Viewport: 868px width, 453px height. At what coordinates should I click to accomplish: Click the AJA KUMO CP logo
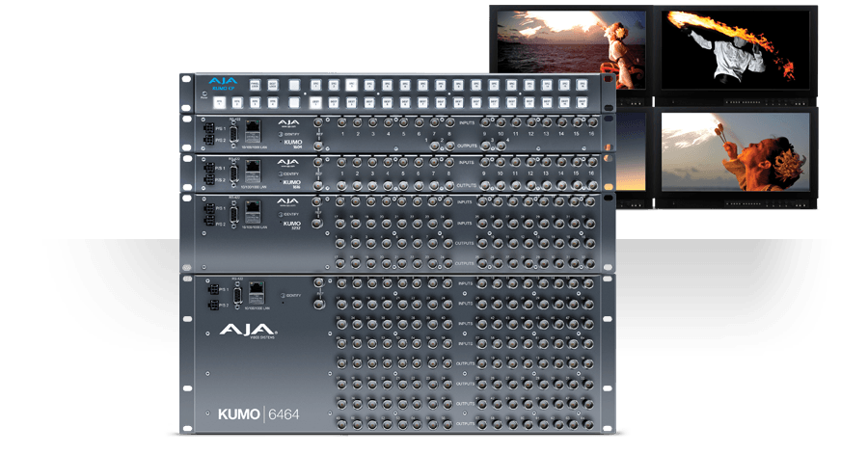pos(223,84)
